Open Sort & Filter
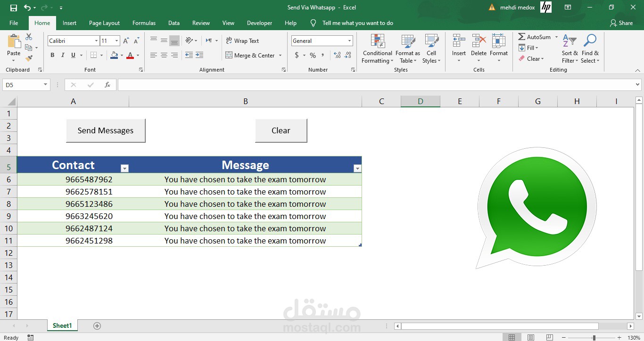The width and height of the screenshot is (644, 341). [570, 49]
